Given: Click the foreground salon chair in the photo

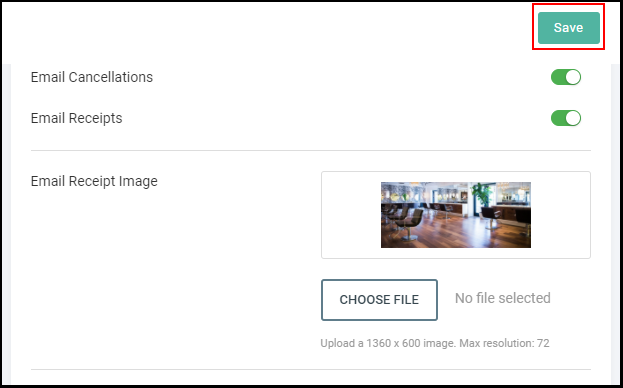Looking at the screenshot, I should click(x=410, y=223).
